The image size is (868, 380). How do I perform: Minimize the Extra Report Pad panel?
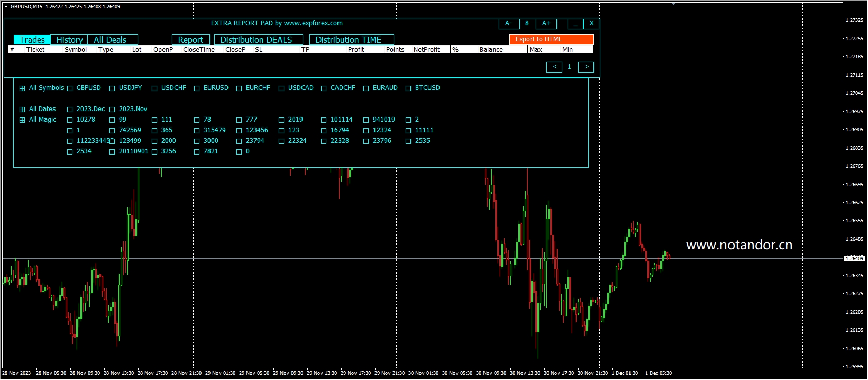575,24
